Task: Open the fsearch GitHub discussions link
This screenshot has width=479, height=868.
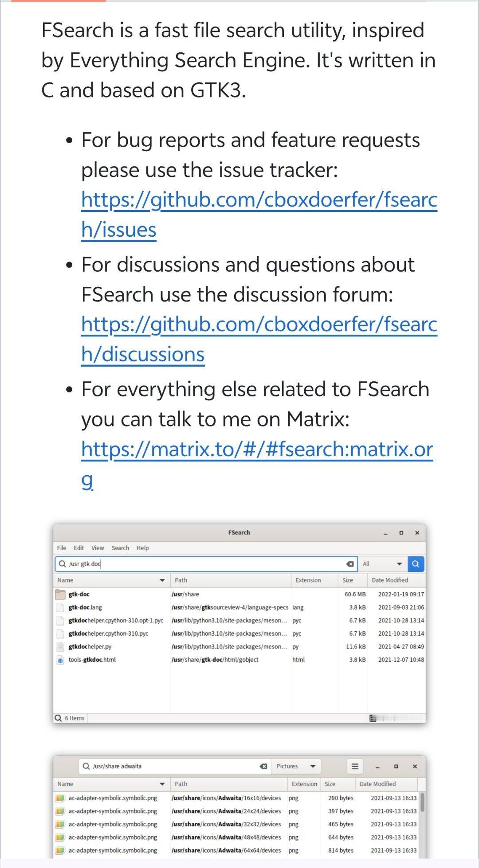Action: pyautogui.click(x=259, y=340)
